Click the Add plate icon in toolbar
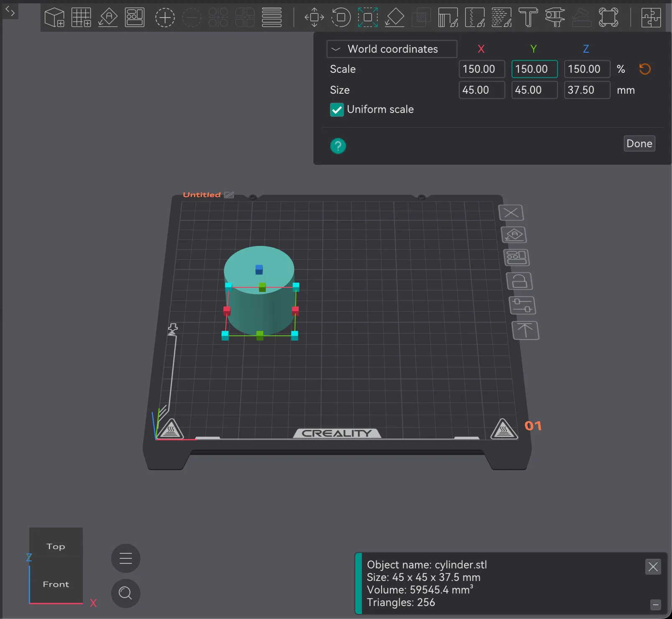The height and width of the screenshot is (619, 672). coord(81,18)
